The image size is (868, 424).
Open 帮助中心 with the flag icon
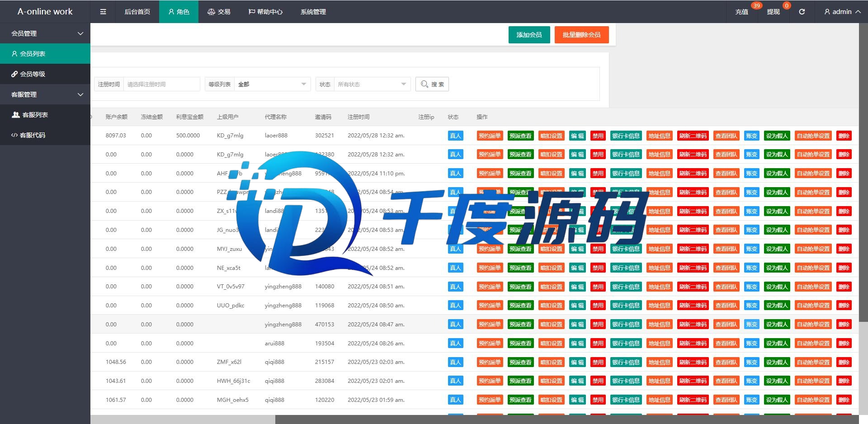click(x=265, y=12)
